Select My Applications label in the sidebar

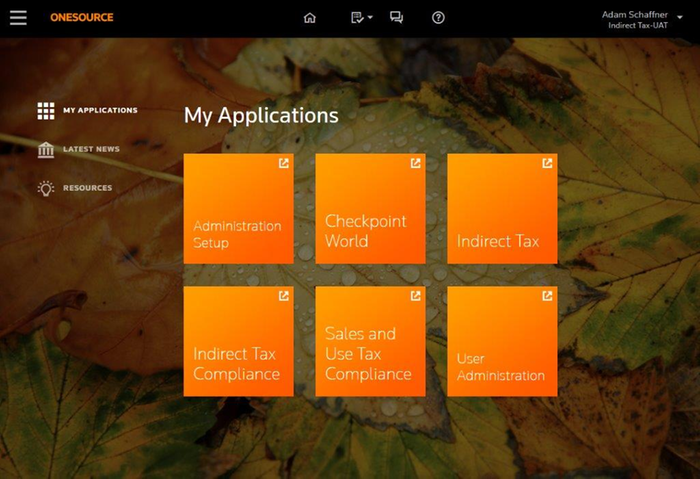pos(100,110)
